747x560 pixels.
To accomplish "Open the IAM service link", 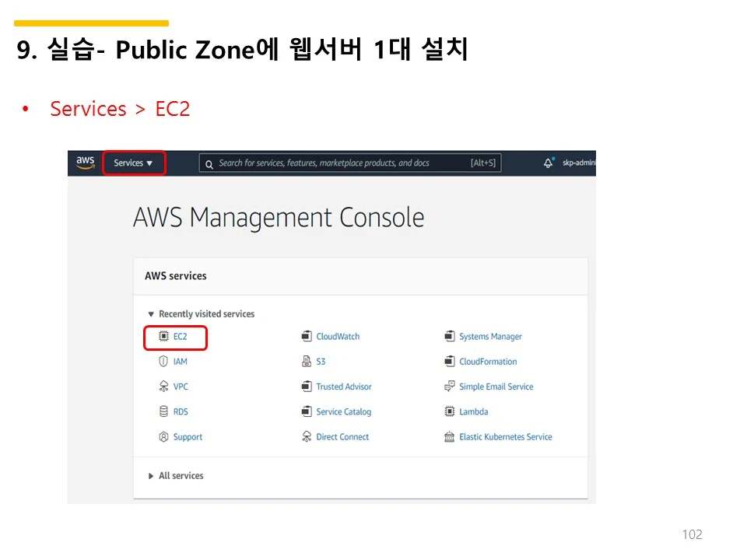I will tap(180, 362).
